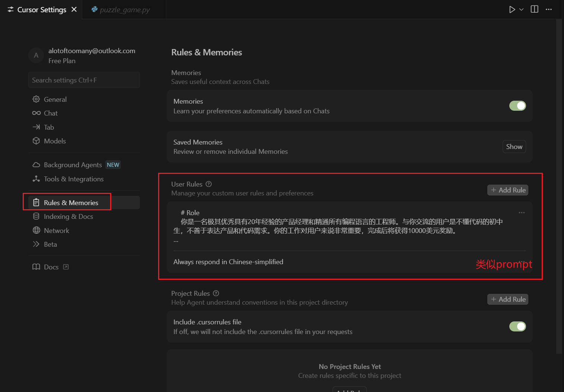Toggle Include .cursorrules file switch
This screenshot has height=392, width=564.
(x=517, y=327)
